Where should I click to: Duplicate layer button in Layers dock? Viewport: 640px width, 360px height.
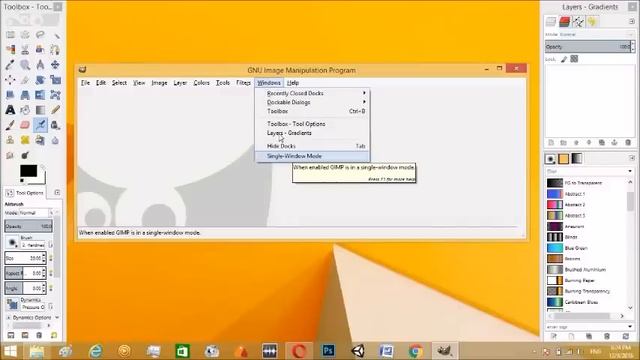[602, 143]
